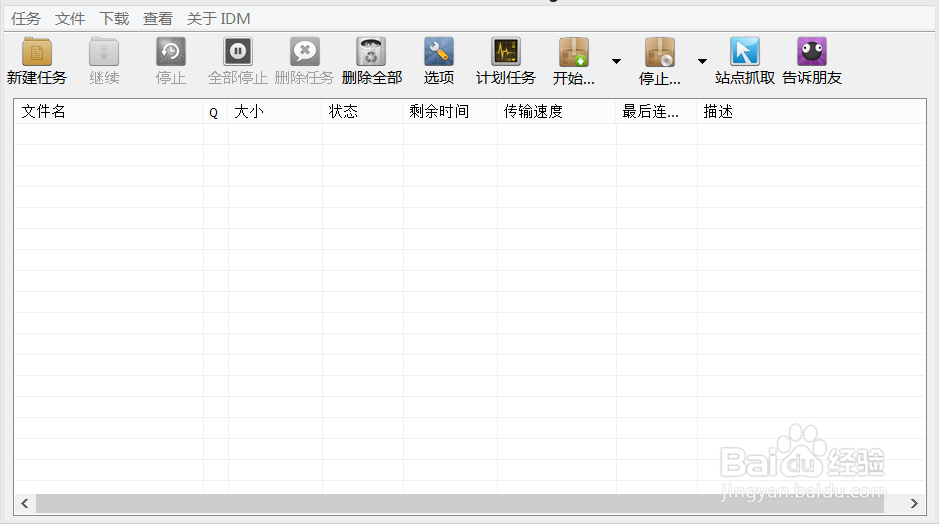Open 选项 options wrench icon
Image resolution: width=939 pixels, height=524 pixels.
pos(439,52)
